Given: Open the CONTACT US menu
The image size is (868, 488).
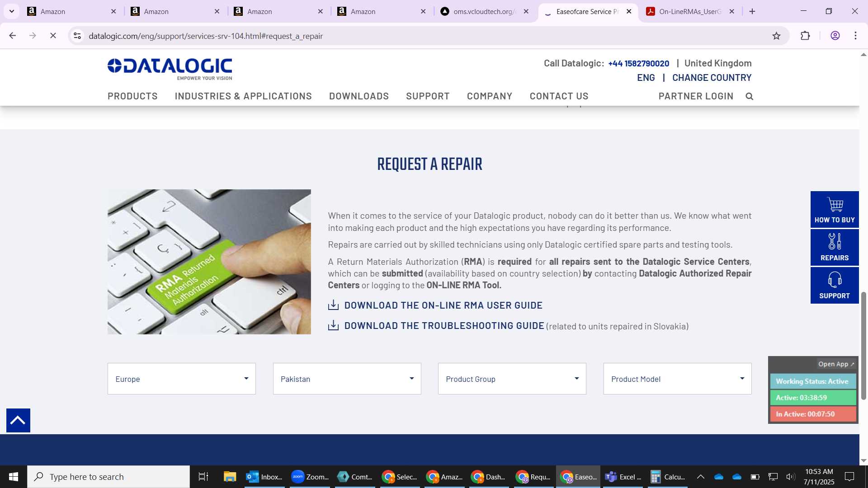Looking at the screenshot, I should pyautogui.click(x=559, y=96).
